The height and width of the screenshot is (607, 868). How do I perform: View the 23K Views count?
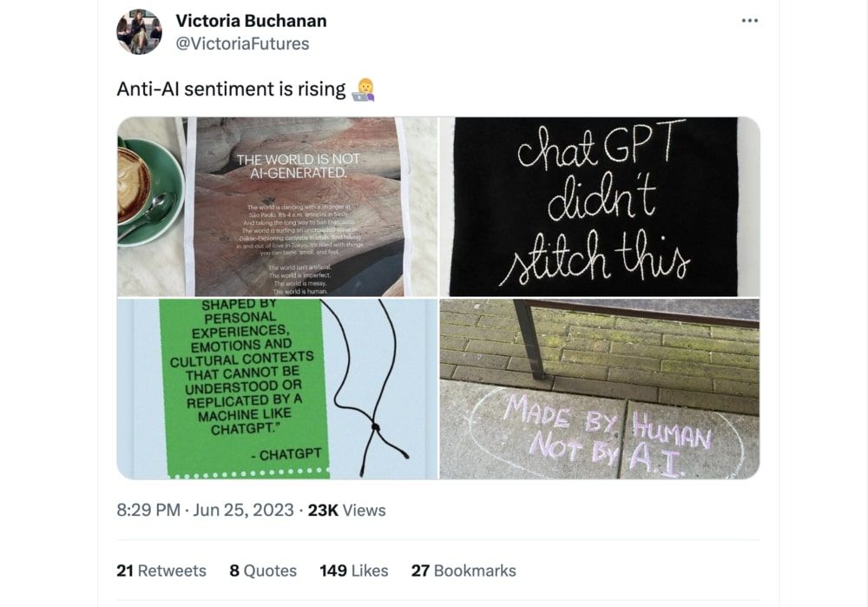pos(346,510)
